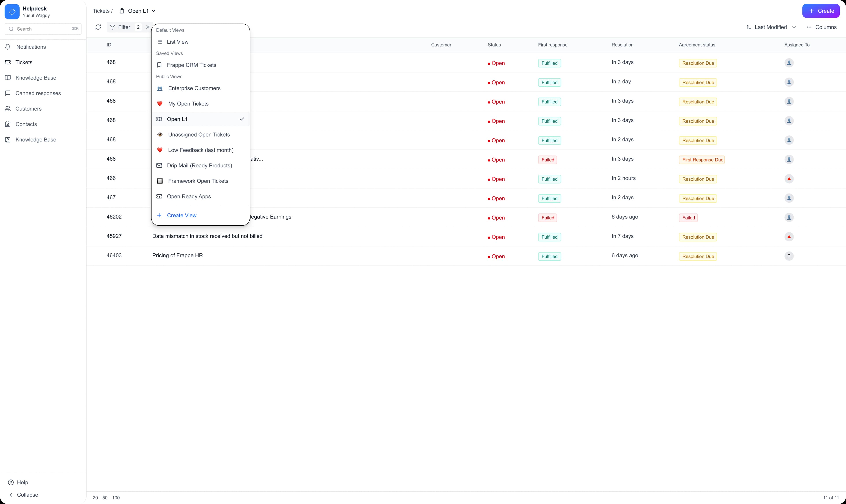Select List View from Default Views
The image size is (846, 504).
(x=178, y=41)
